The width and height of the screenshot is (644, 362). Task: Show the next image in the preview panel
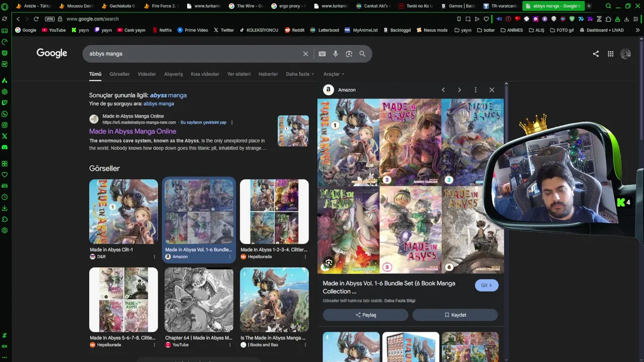pos(459,90)
